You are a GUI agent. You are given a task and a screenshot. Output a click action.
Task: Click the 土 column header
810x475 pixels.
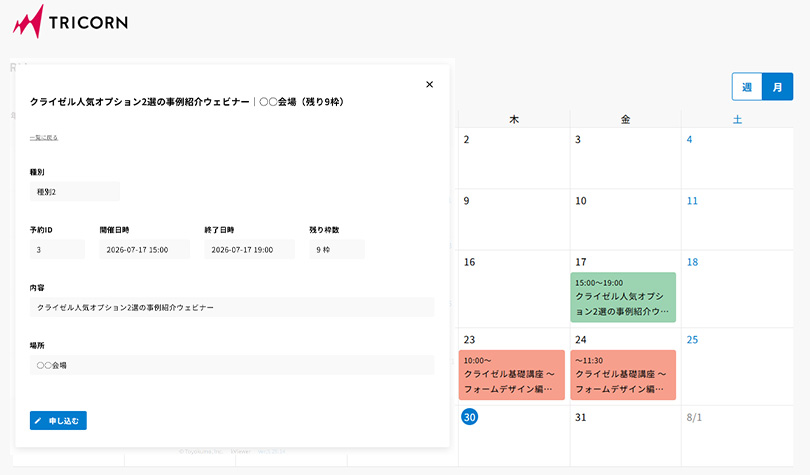click(737, 119)
